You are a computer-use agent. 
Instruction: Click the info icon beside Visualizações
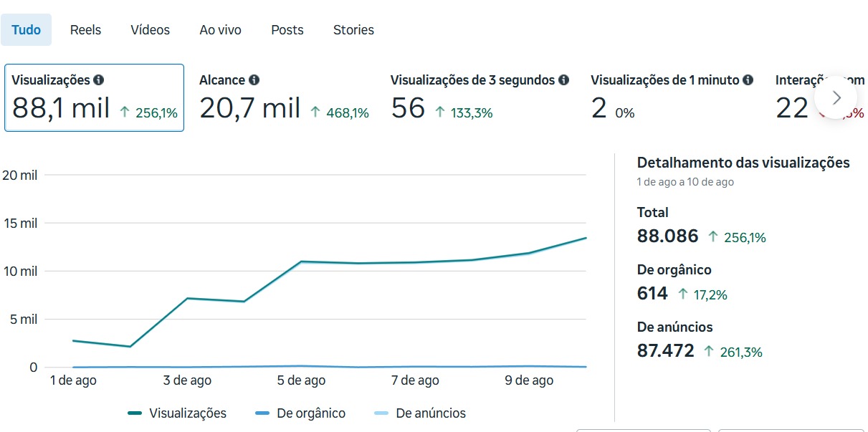[x=99, y=80]
